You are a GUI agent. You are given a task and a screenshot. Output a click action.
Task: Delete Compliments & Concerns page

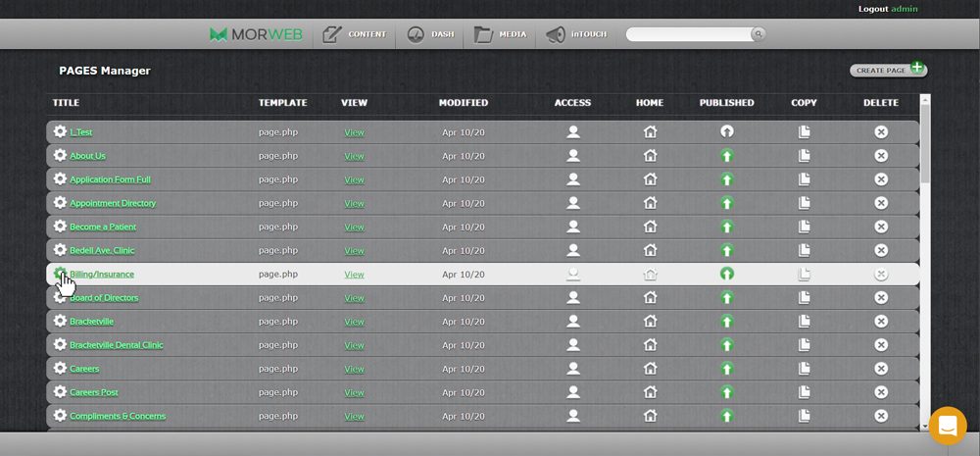(881, 416)
